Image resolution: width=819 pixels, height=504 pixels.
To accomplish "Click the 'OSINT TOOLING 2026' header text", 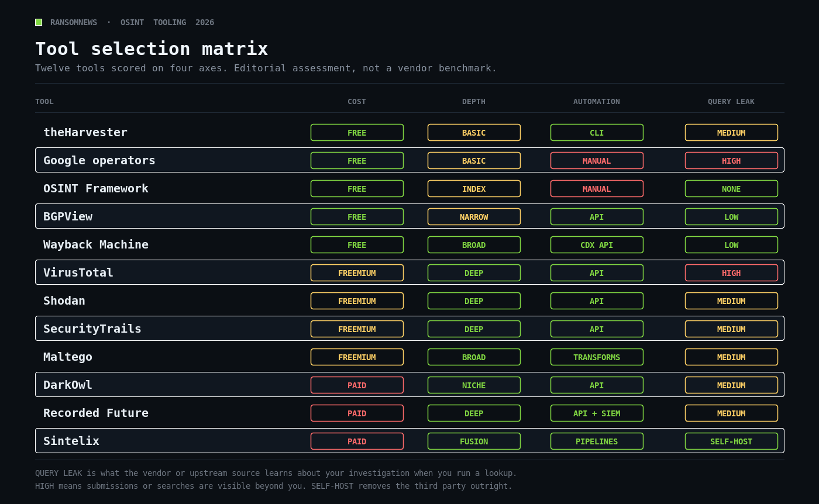I will [167, 22].
